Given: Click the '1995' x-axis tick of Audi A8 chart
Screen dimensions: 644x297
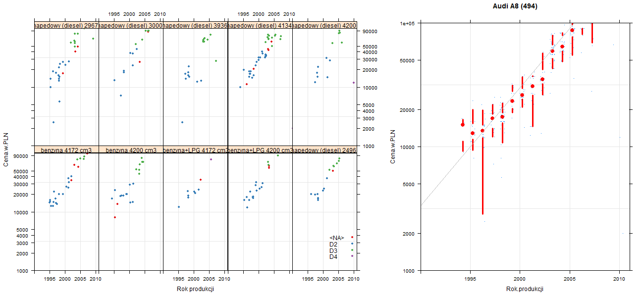Looking at the screenshot, I should tap(471, 279).
